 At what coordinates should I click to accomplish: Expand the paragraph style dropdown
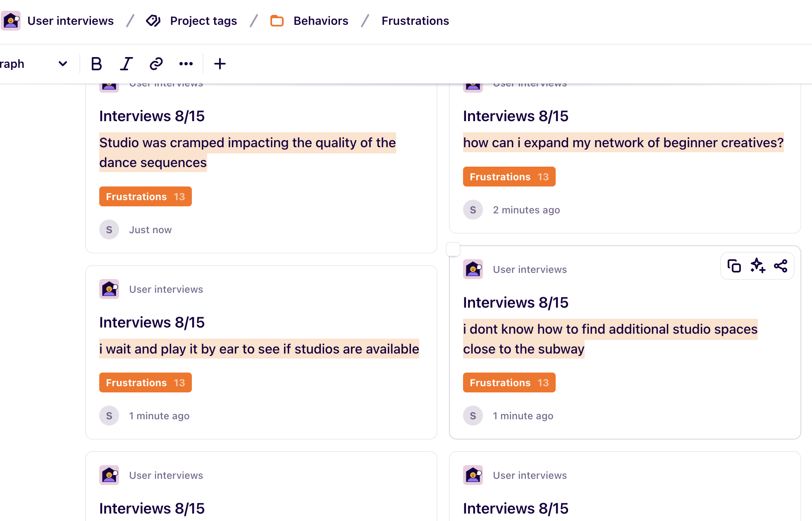[x=63, y=64]
